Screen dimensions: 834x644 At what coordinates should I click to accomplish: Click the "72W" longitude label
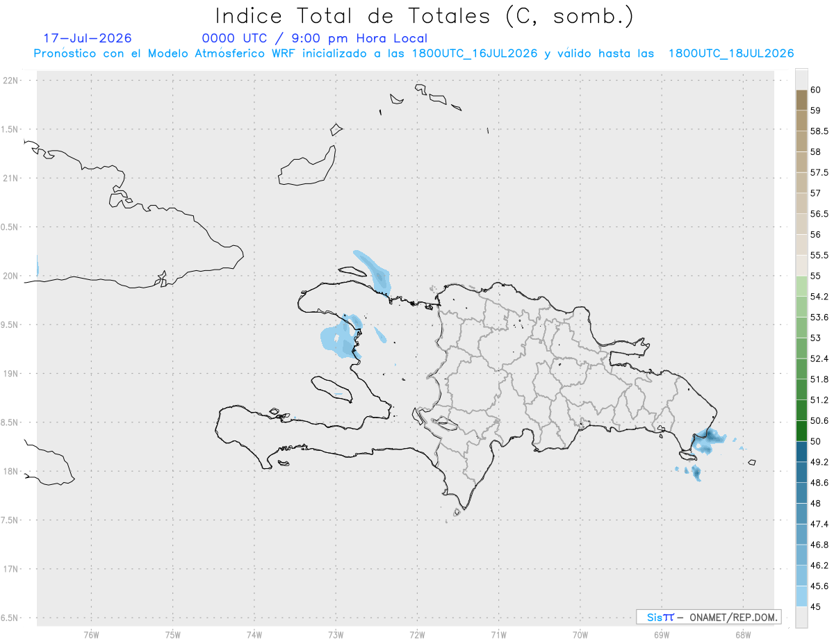[417, 634]
